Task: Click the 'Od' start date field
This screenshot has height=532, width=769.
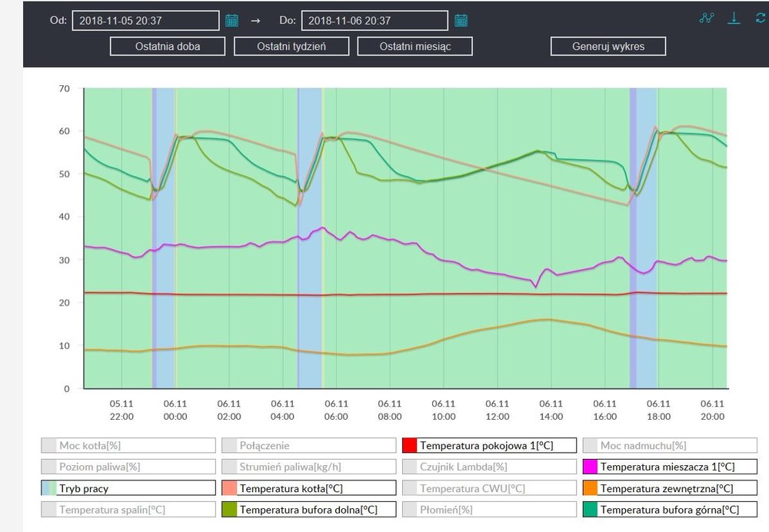Action: (x=146, y=21)
